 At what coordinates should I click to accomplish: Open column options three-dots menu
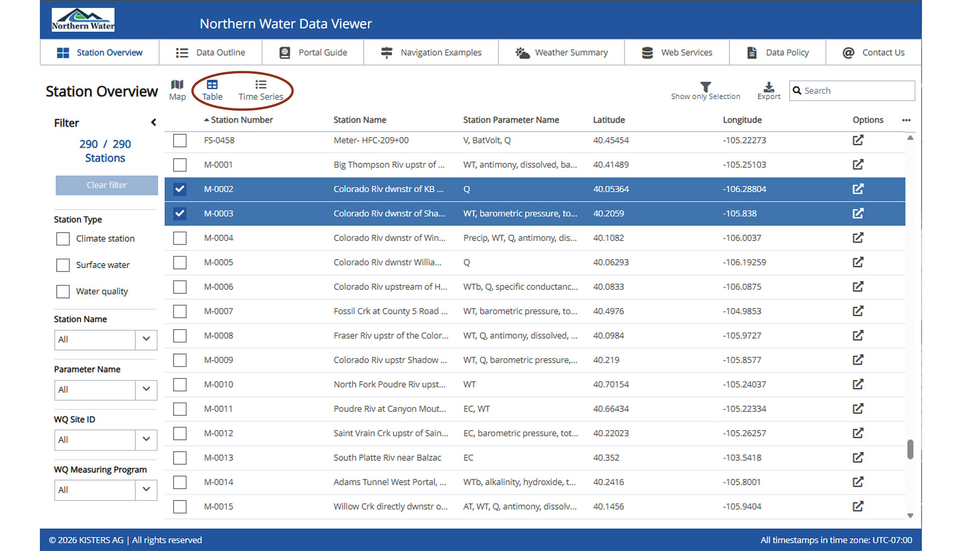point(906,120)
